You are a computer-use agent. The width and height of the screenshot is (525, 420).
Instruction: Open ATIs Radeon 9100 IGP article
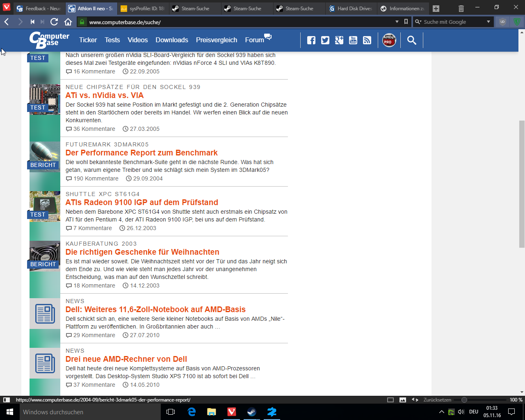142,202
